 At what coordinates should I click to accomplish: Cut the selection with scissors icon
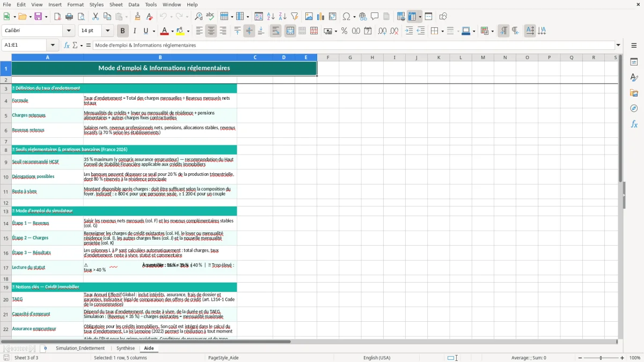click(96, 17)
